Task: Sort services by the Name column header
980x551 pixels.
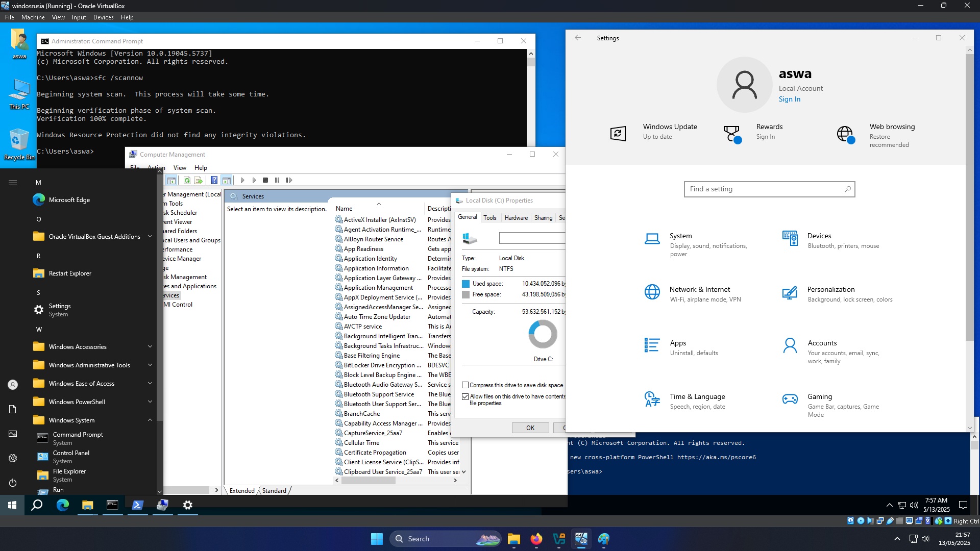Action: coord(379,208)
